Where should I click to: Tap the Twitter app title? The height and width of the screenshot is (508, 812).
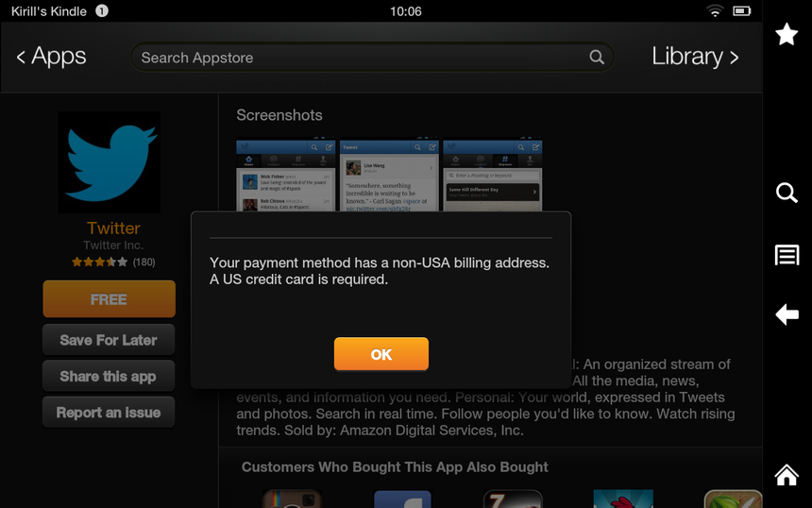pyautogui.click(x=113, y=228)
